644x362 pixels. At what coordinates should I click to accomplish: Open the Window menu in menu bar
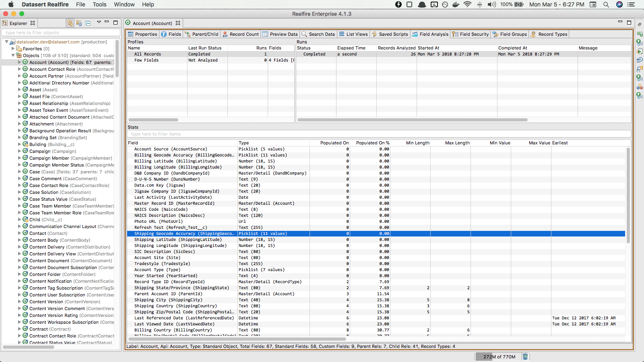[124, 4]
